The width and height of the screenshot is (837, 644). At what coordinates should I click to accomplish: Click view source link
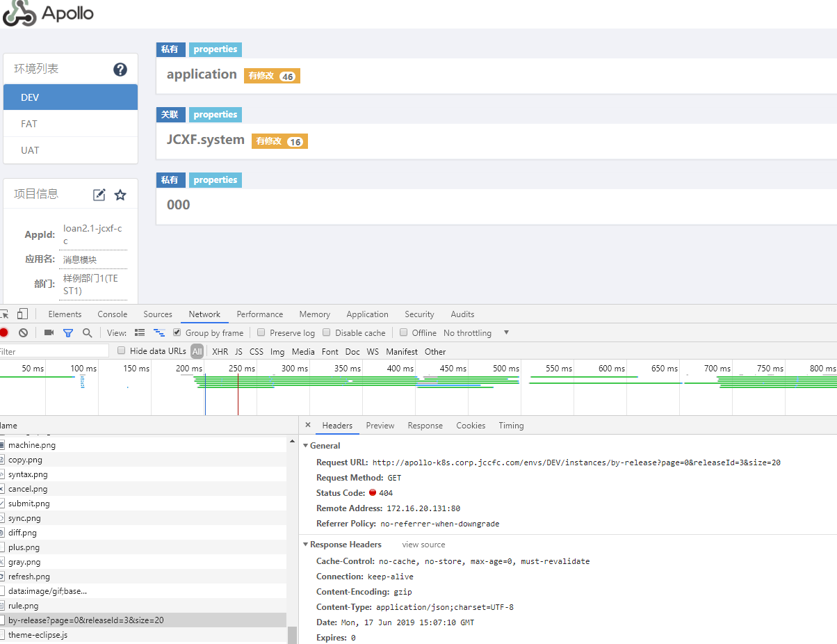pos(423,545)
